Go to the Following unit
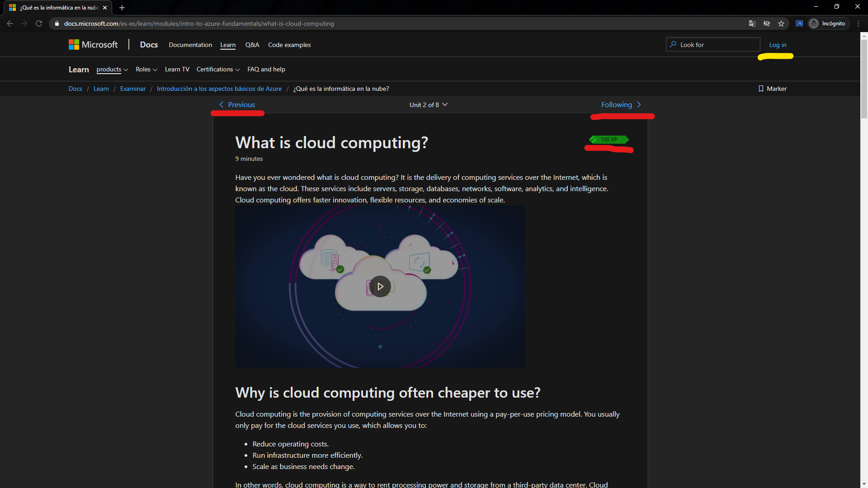The height and width of the screenshot is (488, 868). (x=617, y=104)
